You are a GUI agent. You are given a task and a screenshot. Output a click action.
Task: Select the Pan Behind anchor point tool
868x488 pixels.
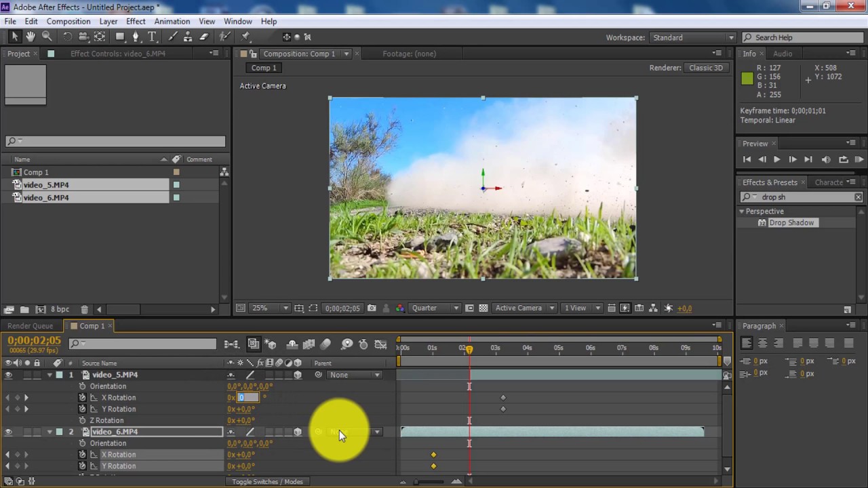click(100, 37)
